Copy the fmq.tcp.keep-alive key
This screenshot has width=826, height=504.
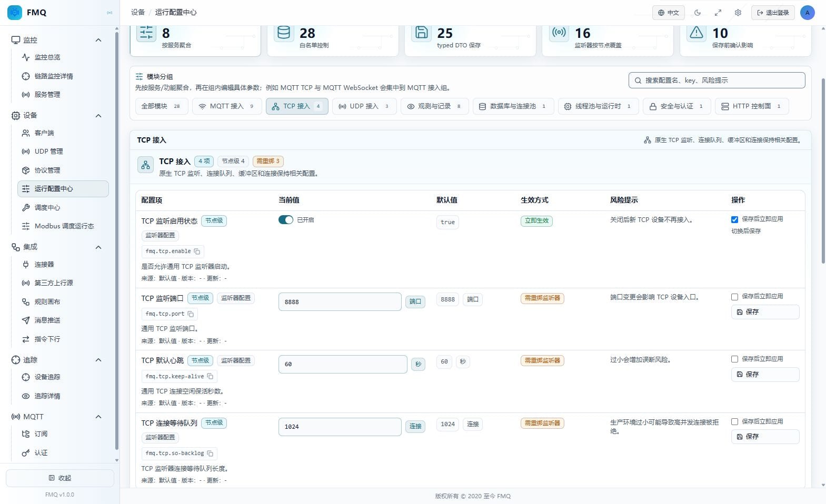tap(210, 377)
